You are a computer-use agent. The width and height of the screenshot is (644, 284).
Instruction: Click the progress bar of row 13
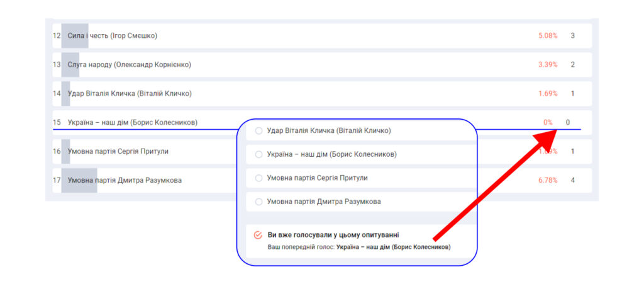(70, 64)
